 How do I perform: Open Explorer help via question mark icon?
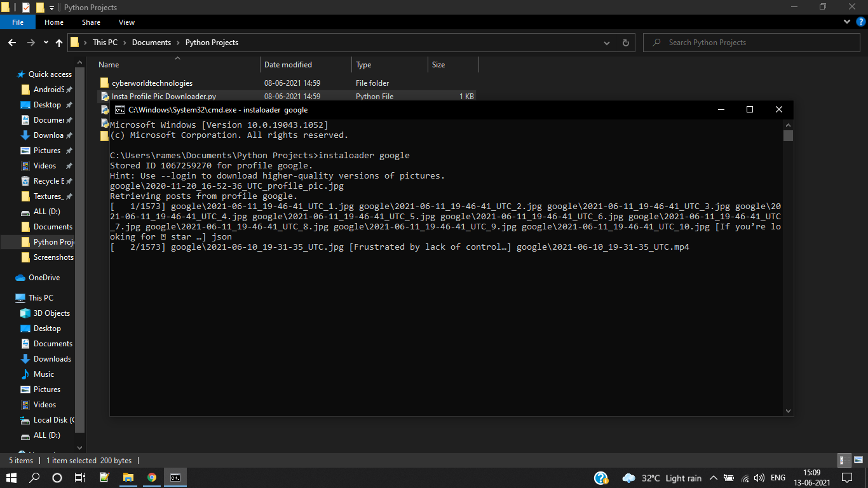(x=860, y=22)
